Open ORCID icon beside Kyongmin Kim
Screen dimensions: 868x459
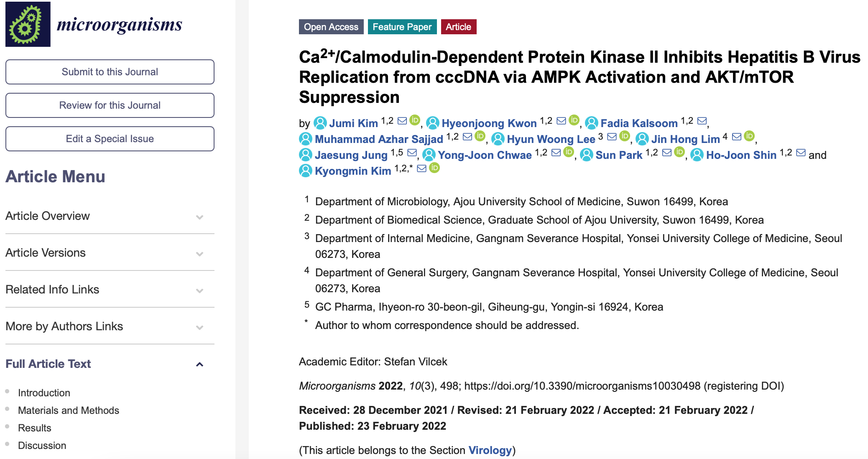coord(435,168)
